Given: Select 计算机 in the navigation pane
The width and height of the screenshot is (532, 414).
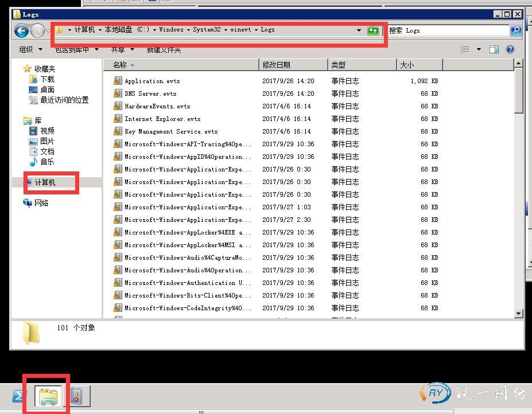Looking at the screenshot, I should 45,182.
